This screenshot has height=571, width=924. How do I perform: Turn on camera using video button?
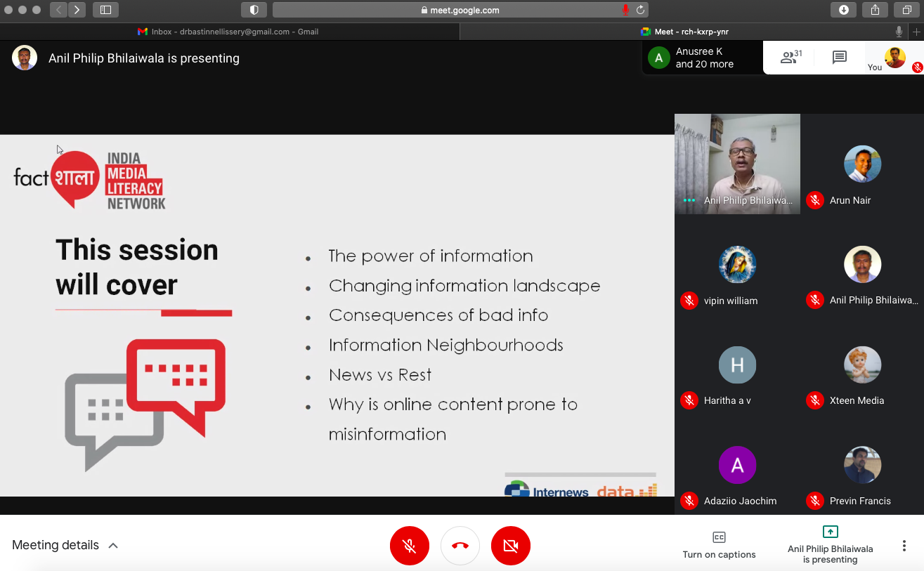[511, 546]
